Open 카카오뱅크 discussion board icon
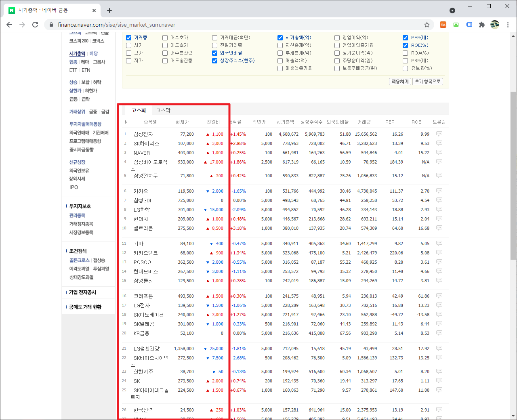The height and width of the screenshot is (420, 517). click(x=439, y=252)
